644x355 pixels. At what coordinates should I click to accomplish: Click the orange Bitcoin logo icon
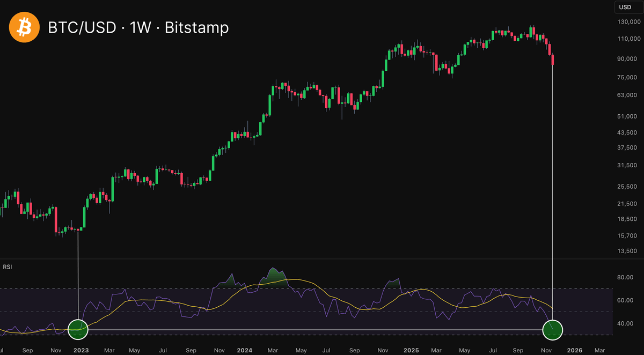25,27
